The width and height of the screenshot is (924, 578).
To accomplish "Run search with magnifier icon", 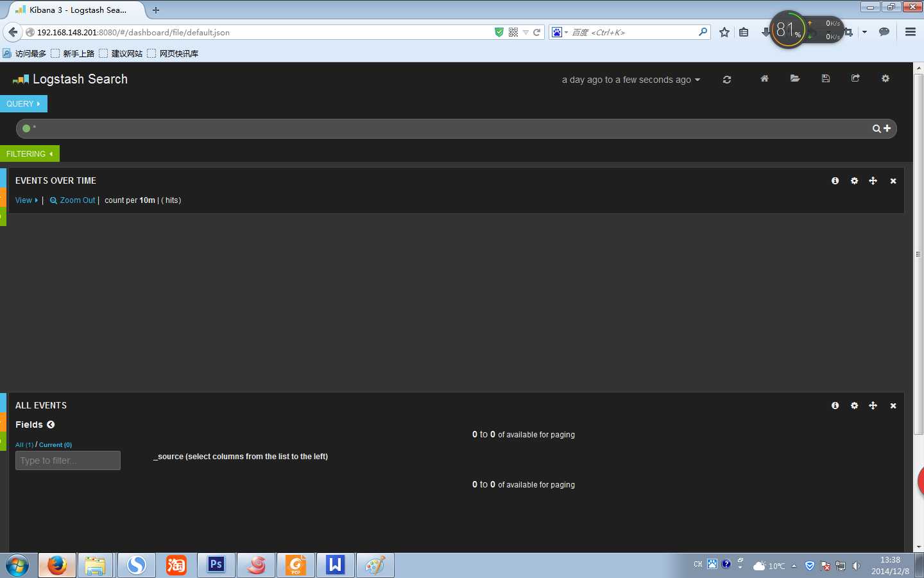I will [x=877, y=128].
